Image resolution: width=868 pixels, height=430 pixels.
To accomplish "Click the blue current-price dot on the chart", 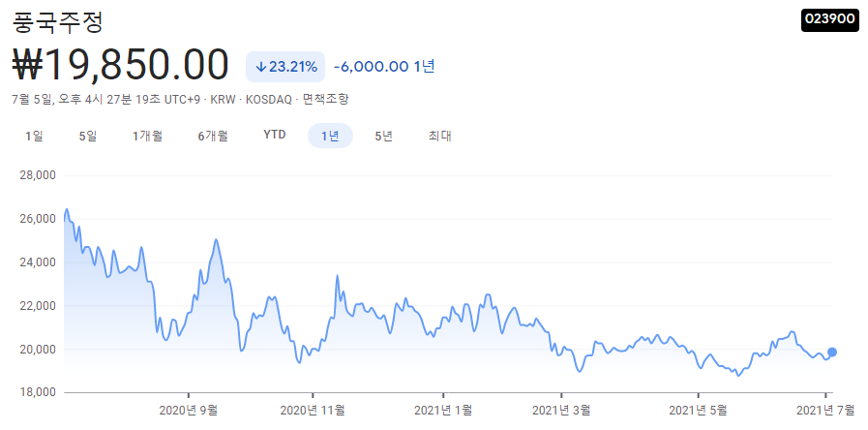I will tap(832, 352).
